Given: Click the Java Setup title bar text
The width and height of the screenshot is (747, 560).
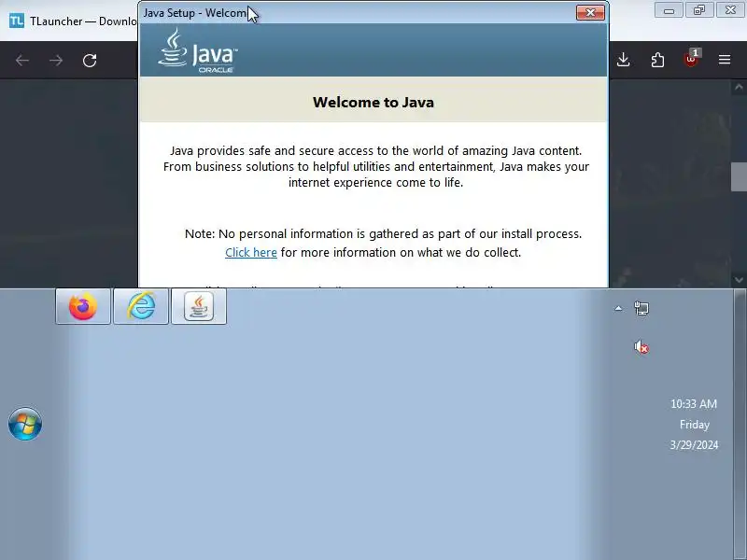Looking at the screenshot, I should pos(195,13).
